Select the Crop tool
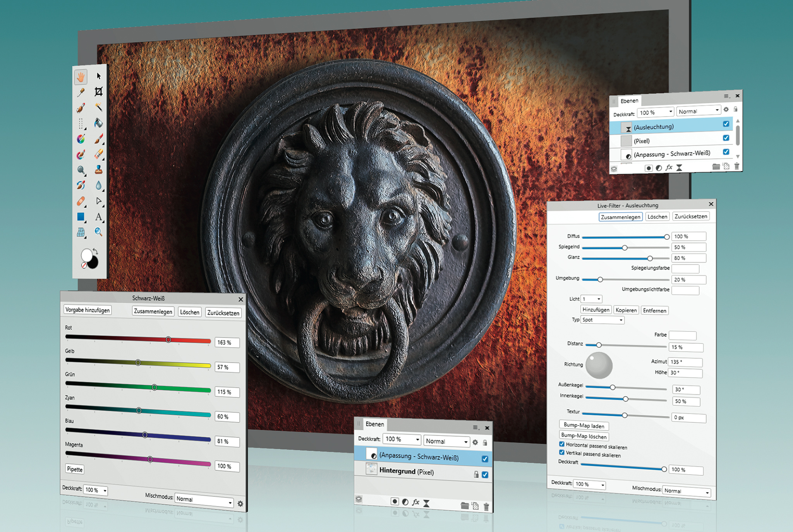793x532 pixels. point(98,92)
